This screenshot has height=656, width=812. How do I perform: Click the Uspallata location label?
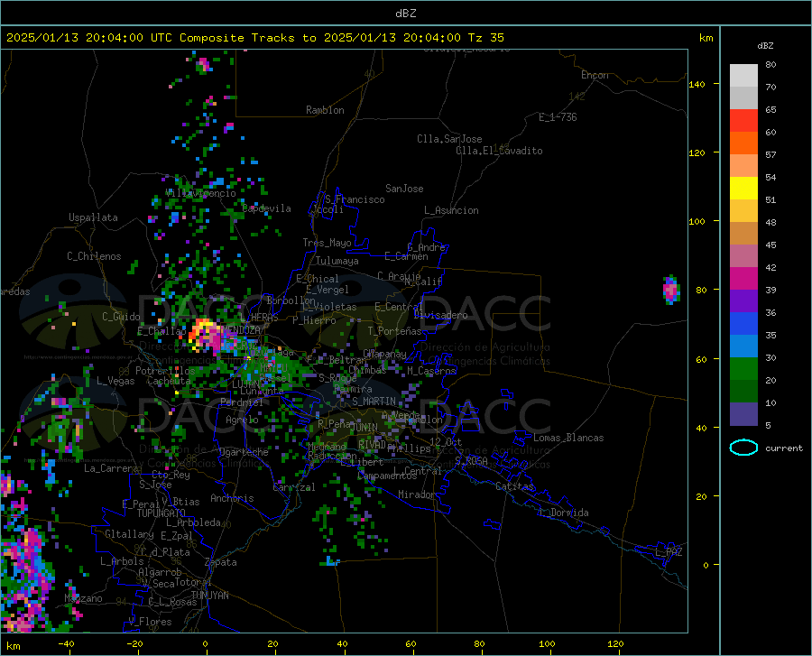click(93, 217)
